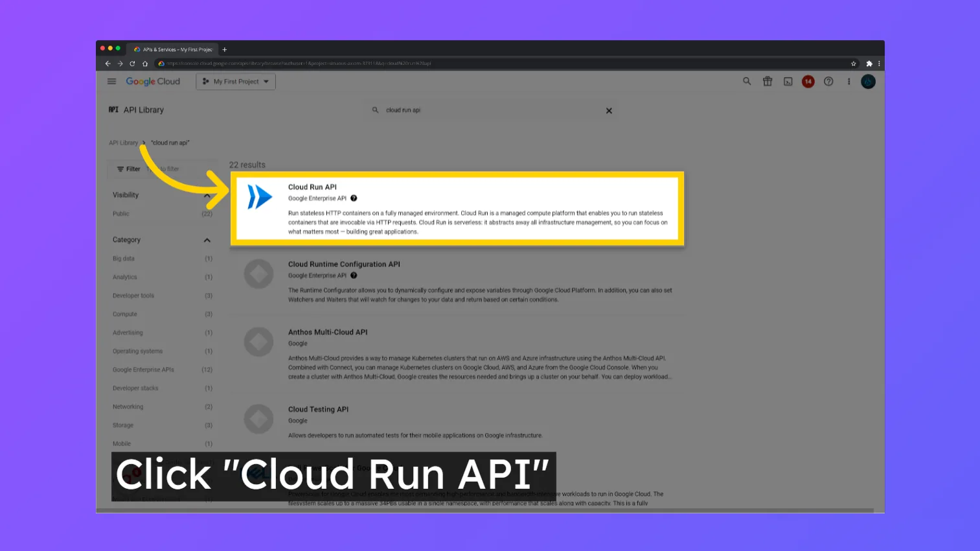Collapse the Category filter section
980x551 pixels.
(207, 240)
